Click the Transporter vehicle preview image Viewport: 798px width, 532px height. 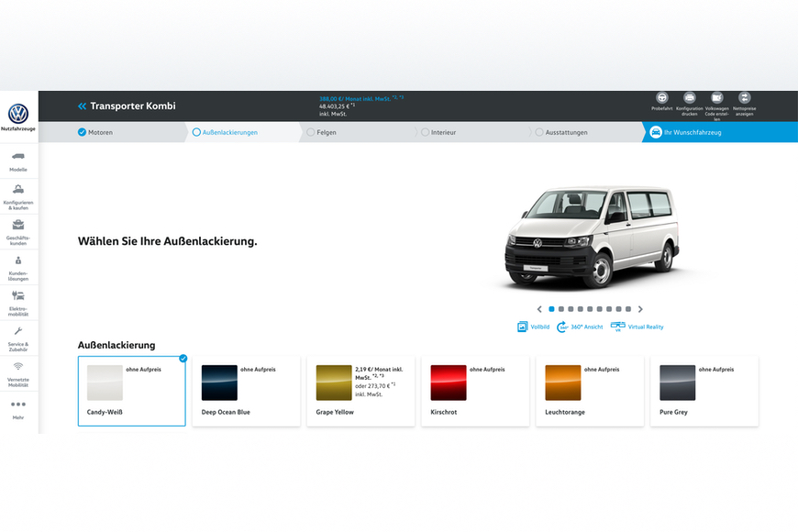click(x=592, y=238)
